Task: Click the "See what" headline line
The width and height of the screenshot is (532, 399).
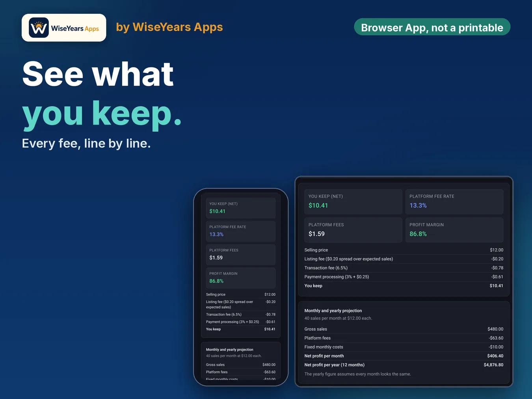Action: pos(98,74)
